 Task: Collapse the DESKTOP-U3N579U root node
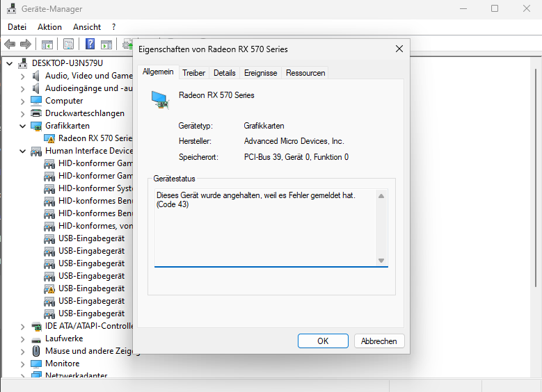(x=10, y=63)
